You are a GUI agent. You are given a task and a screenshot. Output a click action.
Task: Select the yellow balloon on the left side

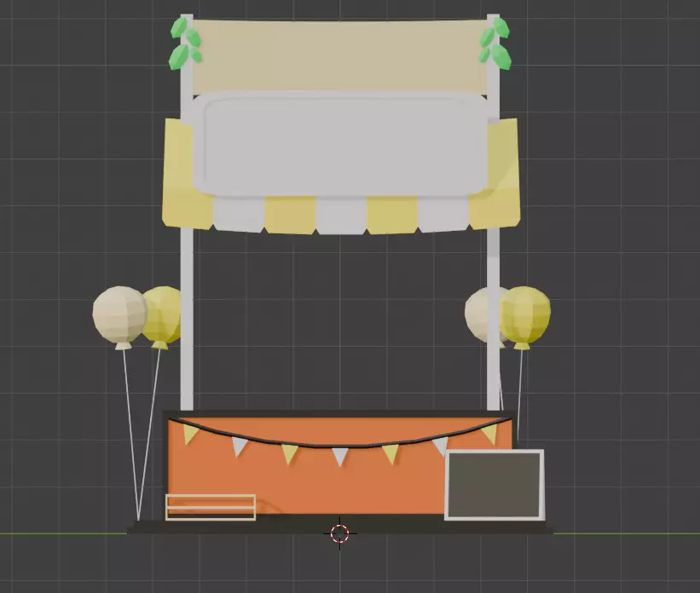(164, 317)
